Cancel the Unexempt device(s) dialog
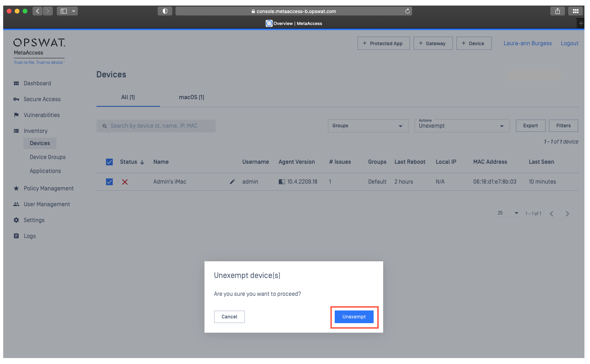 tap(229, 317)
